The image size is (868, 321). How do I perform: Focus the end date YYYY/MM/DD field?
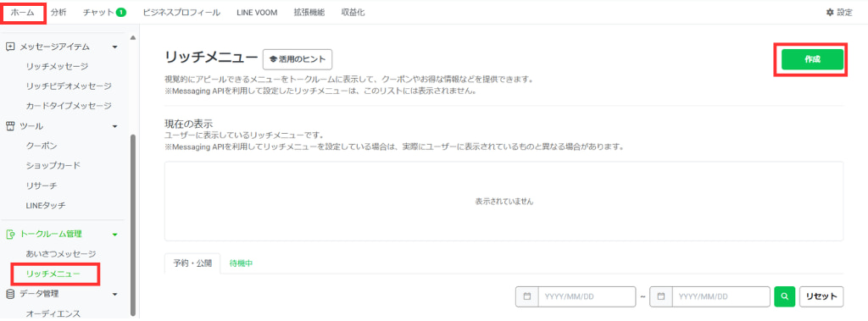[721, 296]
